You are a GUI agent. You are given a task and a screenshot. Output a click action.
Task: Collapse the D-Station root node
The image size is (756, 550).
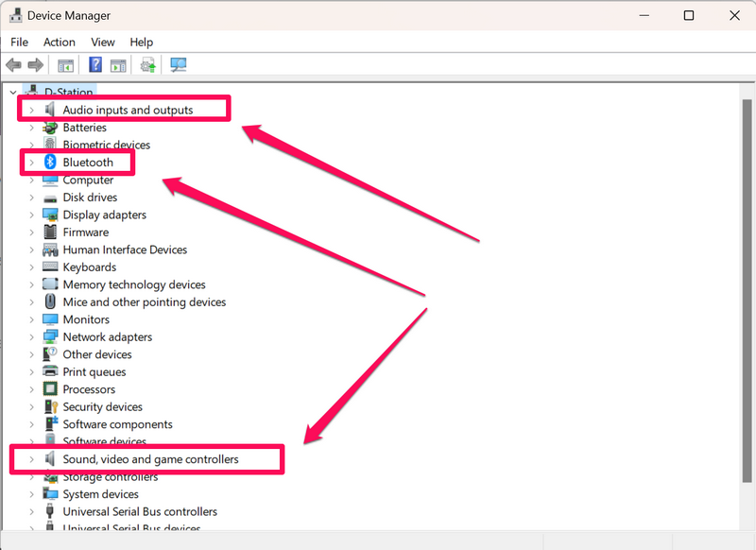point(13,93)
